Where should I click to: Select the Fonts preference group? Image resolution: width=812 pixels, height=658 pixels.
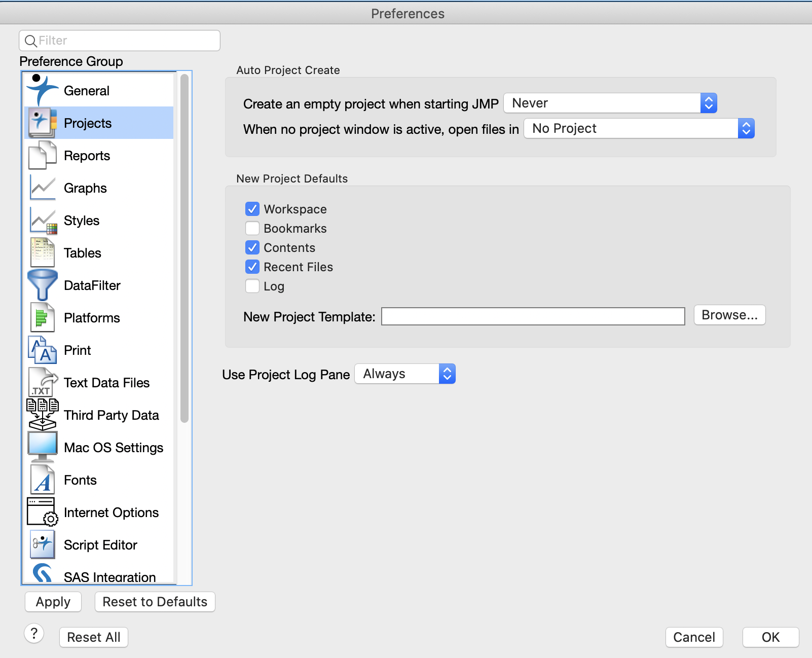[x=80, y=480]
